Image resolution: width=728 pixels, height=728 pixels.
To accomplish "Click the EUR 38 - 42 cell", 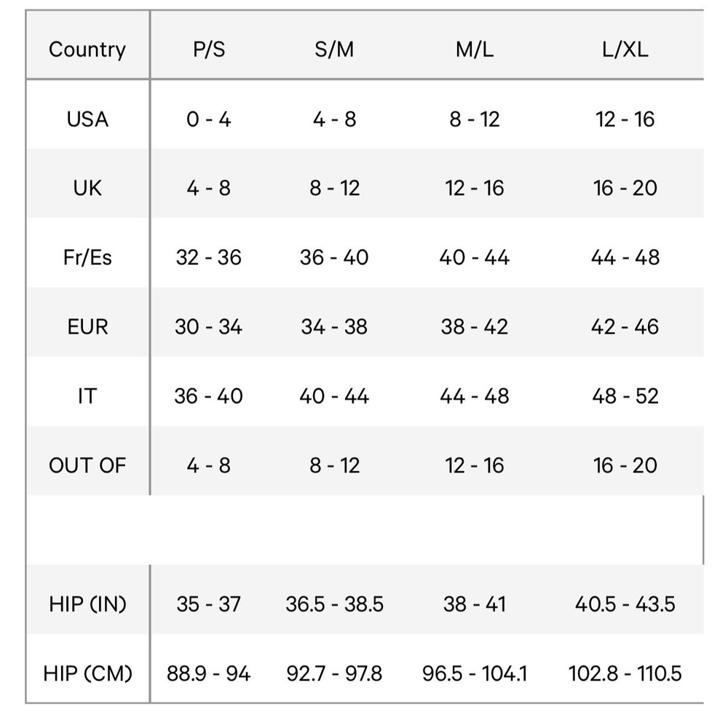I will [x=475, y=326].
